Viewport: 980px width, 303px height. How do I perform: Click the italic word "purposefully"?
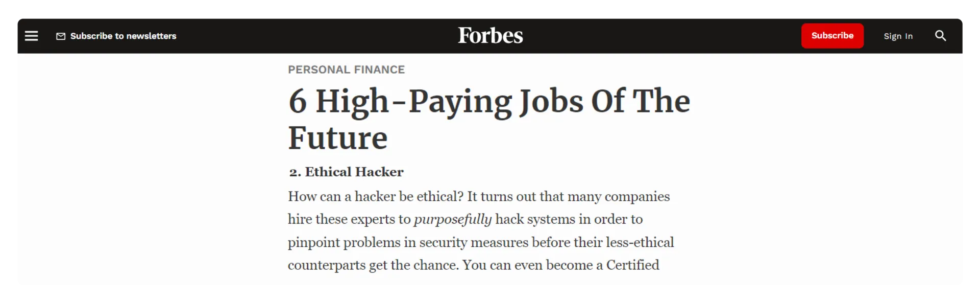click(x=453, y=219)
